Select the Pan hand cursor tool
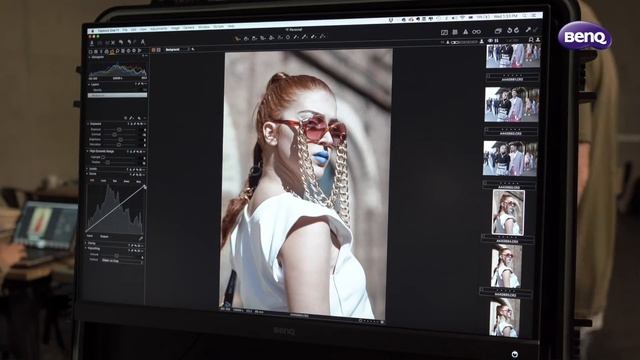Screen dimensions: 640x360 click(x=246, y=38)
